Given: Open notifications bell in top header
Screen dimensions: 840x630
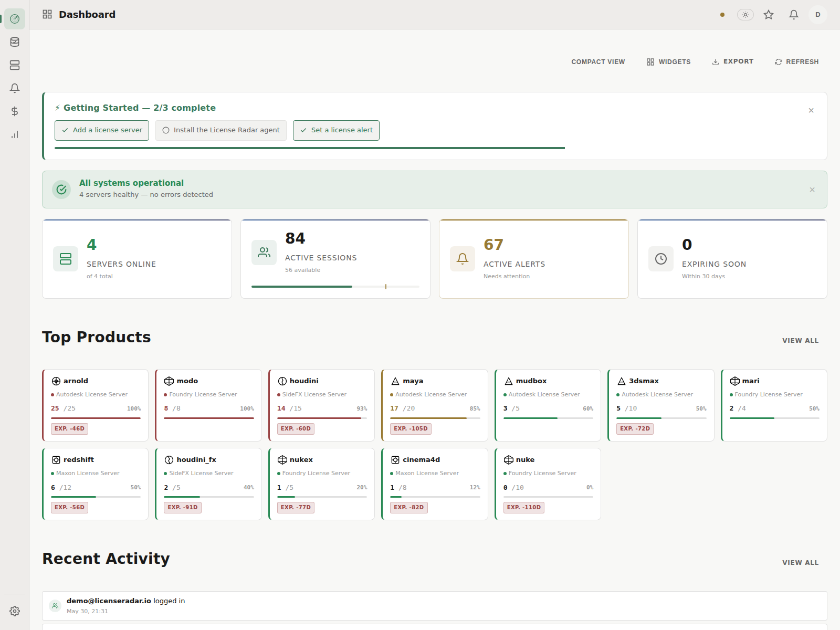Looking at the screenshot, I should click(794, 15).
